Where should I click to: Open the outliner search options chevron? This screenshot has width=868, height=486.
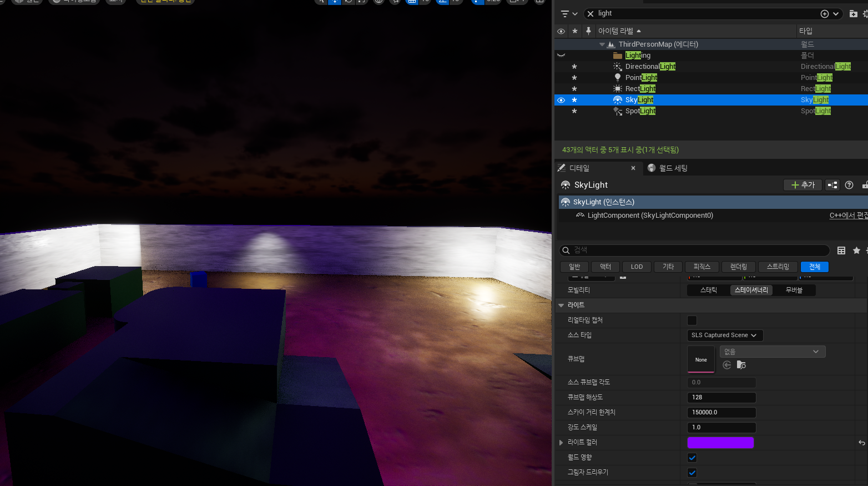coord(836,13)
